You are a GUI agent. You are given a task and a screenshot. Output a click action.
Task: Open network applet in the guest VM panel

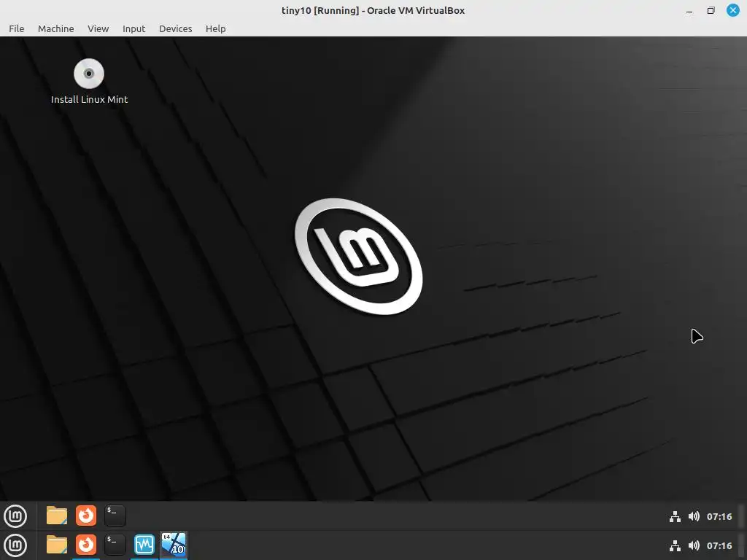675,517
